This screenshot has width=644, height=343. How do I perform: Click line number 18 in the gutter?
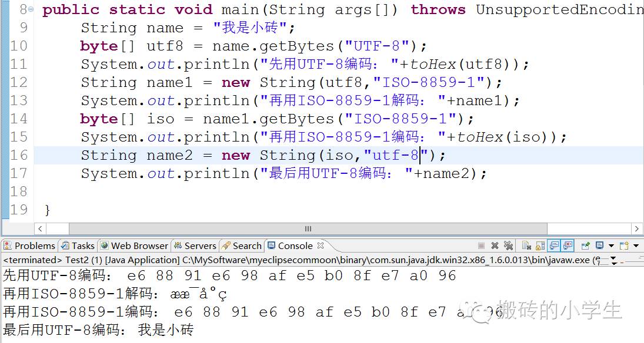18,191
